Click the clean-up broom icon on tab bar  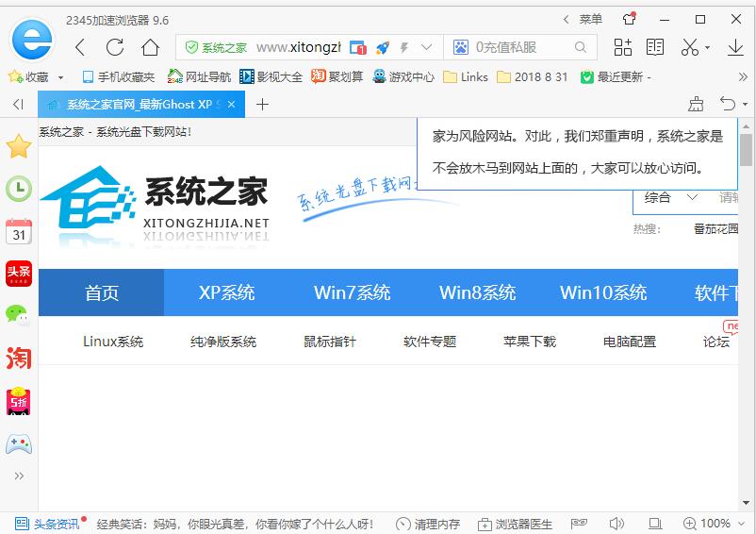696,104
